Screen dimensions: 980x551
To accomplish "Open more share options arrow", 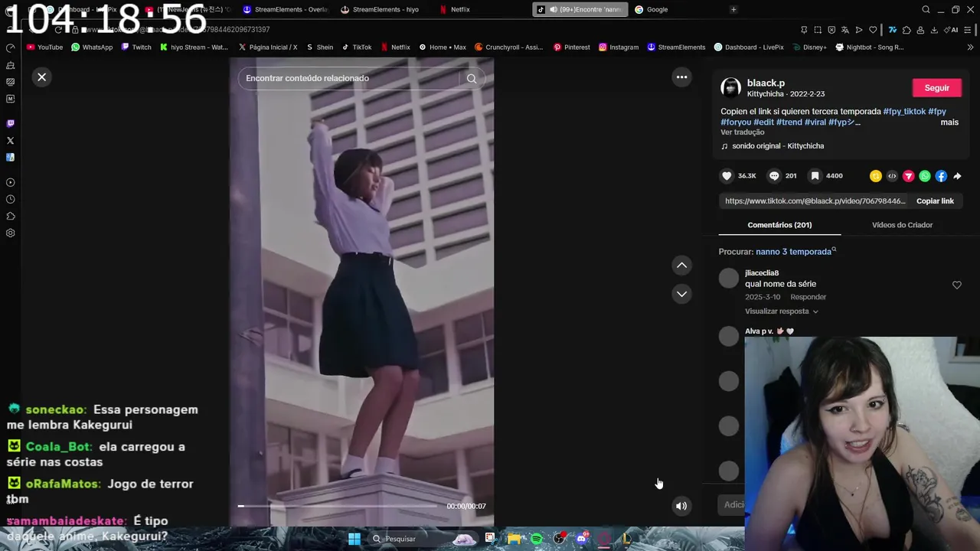I will [957, 176].
